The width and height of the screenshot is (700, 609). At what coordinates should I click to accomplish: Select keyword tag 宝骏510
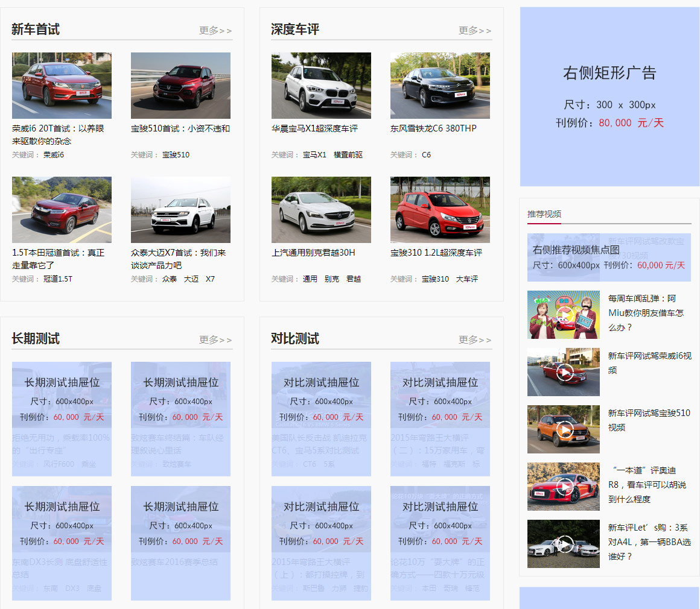pyautogui.click(x=176, y=155)
